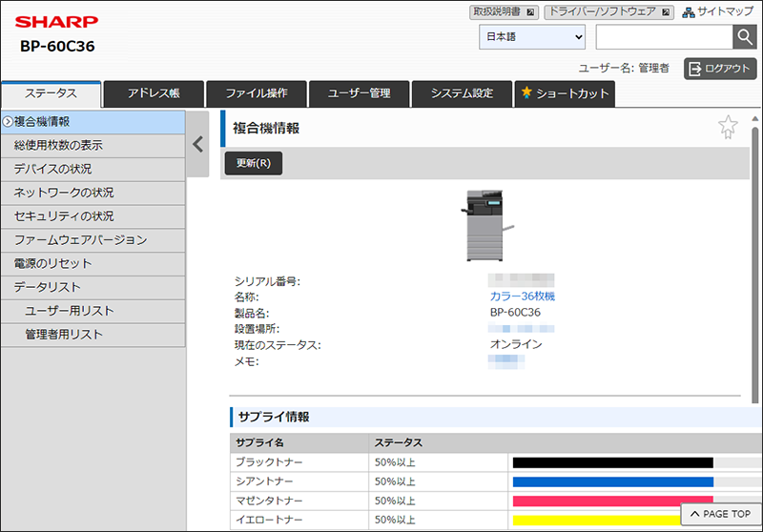Click the favorite star icon
Screen dimensions: 763x532
click(x=727, y=128)
